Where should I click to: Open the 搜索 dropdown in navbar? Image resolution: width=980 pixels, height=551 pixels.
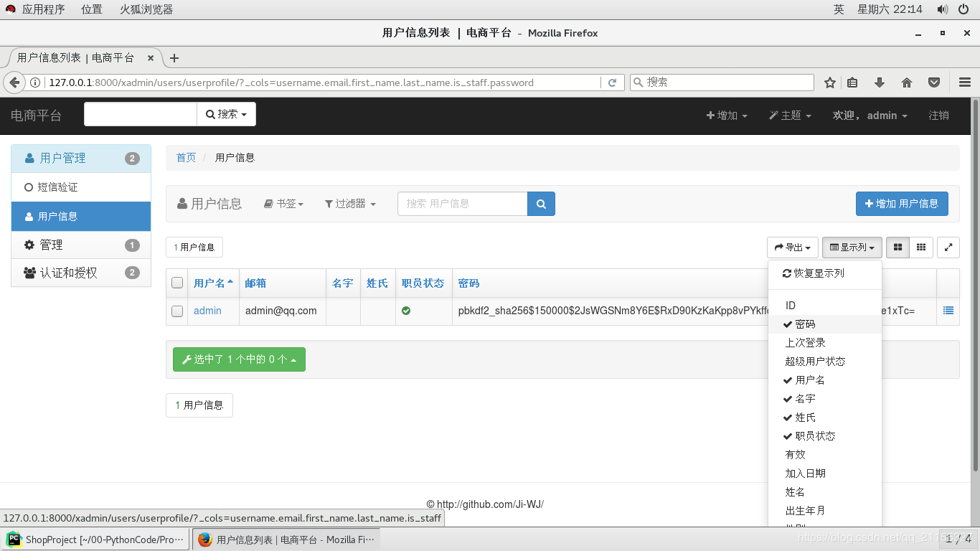click(x=226, y=114)
